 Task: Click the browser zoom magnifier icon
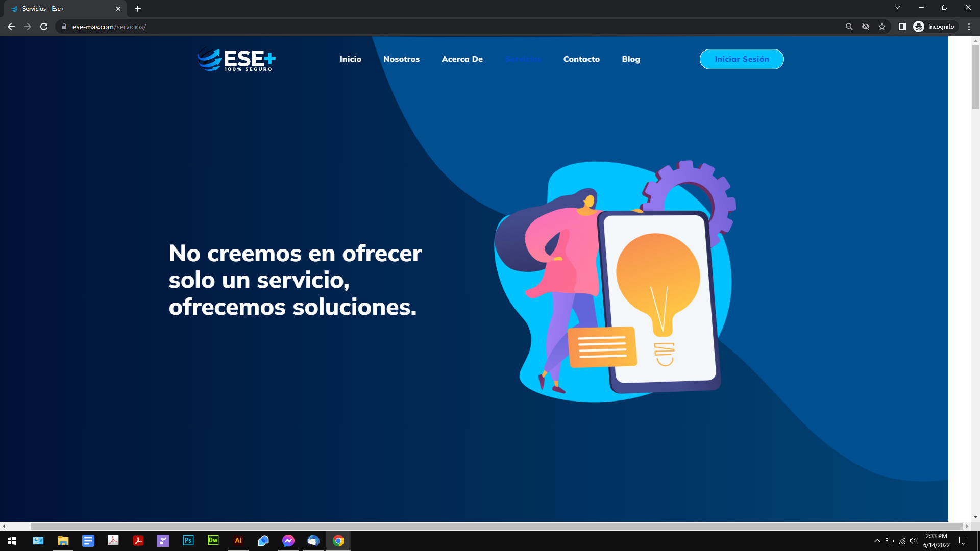coord(849,27)
